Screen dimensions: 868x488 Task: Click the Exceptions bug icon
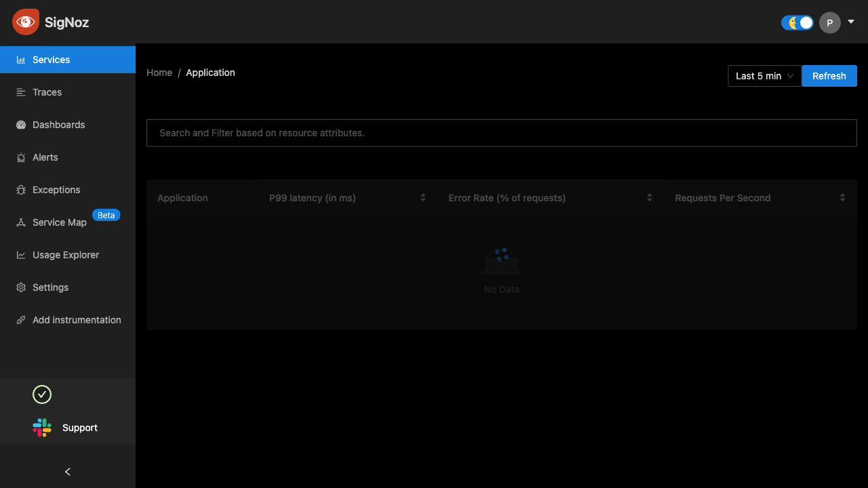(x=20, y=190)
